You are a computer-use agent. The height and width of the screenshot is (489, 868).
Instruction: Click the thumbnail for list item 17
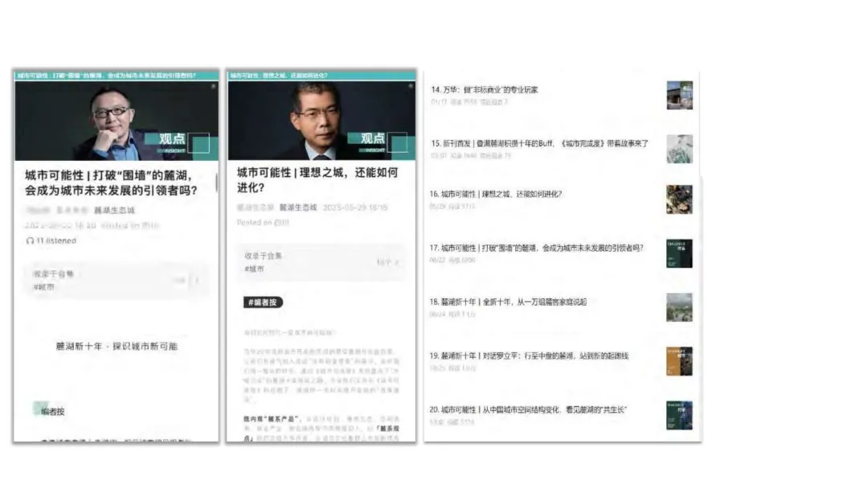click(x=679, y=253)
